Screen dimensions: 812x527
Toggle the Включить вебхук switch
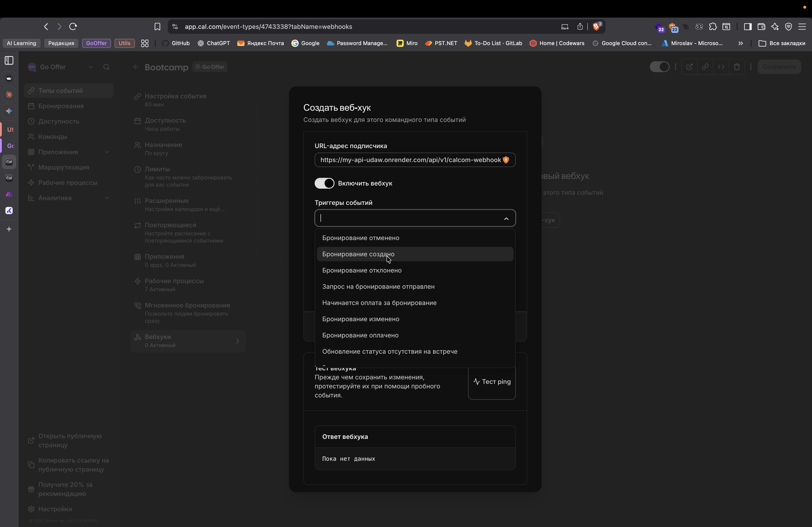point(324,183)
